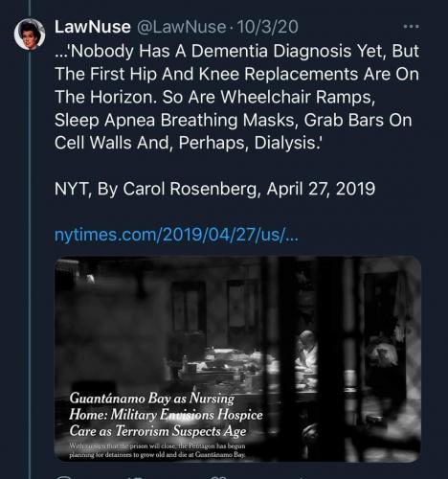The image size is (448, 479).
Task: Open the three-dot more options menu
Action: click(x=411, y=27)
